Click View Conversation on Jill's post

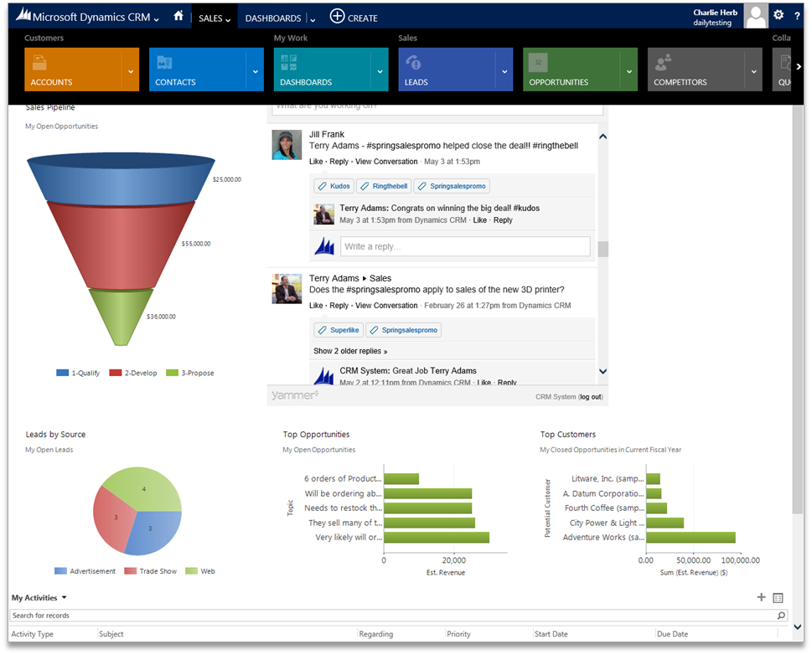click(x=386, y=162)
